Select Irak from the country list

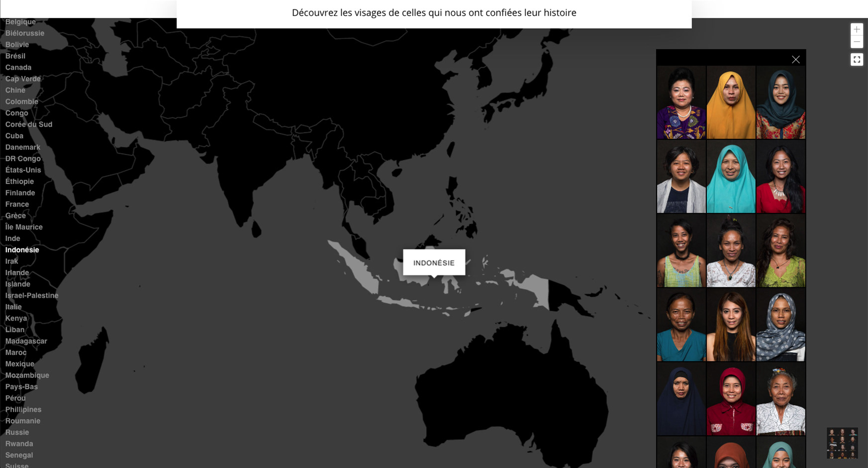tap(12, 261)
